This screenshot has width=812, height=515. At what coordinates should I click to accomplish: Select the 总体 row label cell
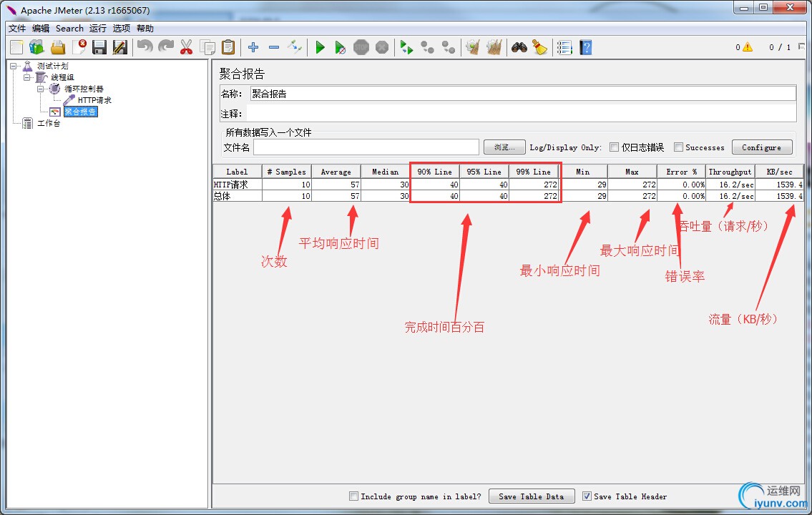point(238,196)
